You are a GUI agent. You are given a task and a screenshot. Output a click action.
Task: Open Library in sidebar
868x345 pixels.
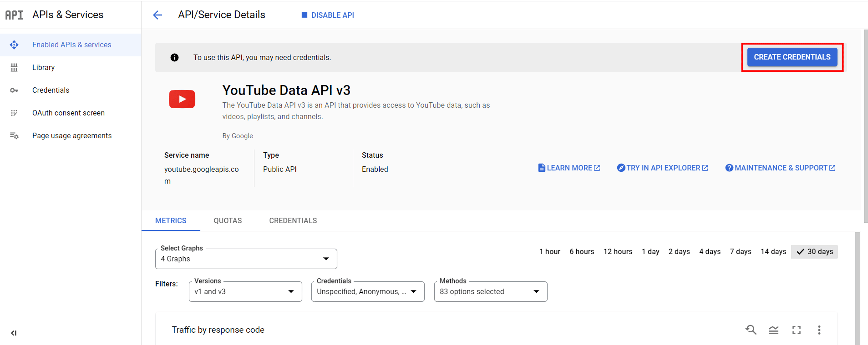(71, 67)
